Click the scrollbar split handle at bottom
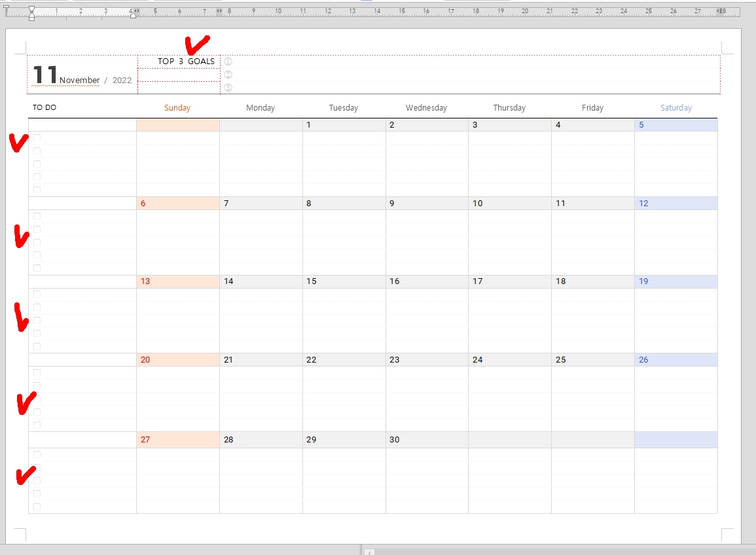The image size is (756, 555). pos(361,550)
